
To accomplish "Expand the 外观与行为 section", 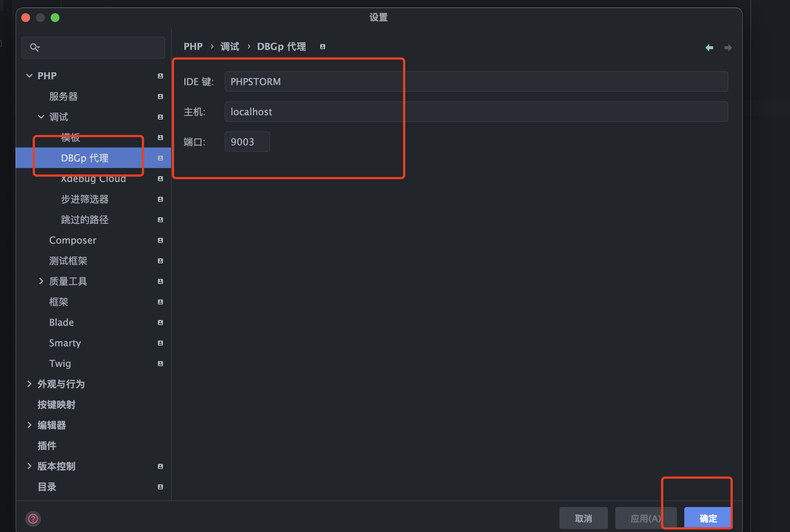I will tap(29, 384).
